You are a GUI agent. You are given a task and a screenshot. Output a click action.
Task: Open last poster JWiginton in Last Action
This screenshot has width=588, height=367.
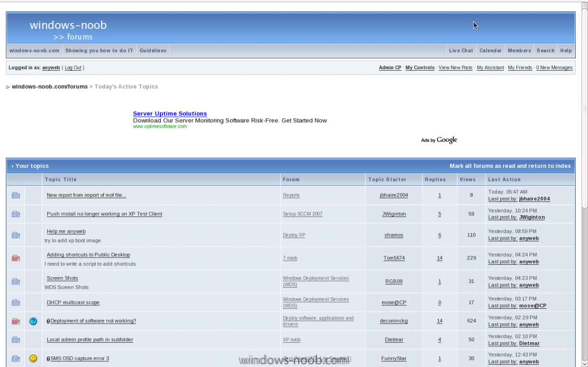[532, 217]
